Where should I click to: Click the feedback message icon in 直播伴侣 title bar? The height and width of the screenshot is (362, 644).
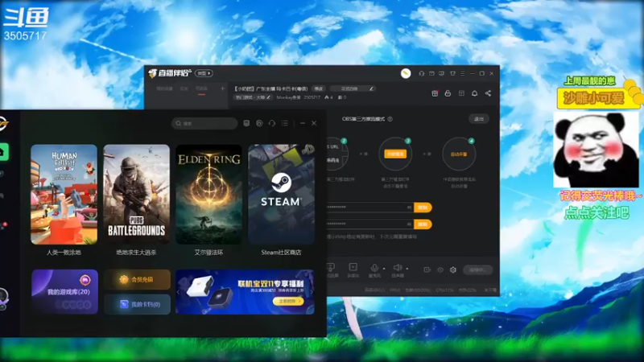click(x=441, y=73)
